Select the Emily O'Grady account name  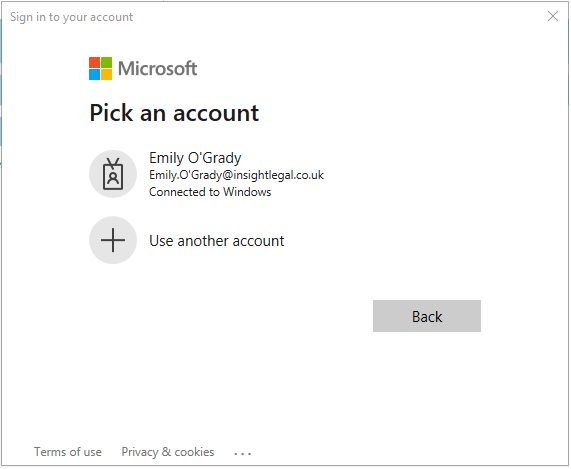click(x=195, y=158)
